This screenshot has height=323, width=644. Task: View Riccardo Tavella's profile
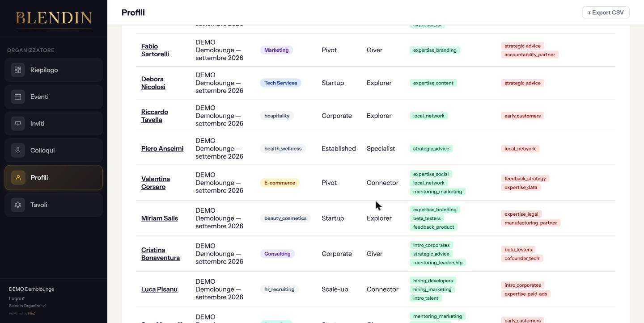pyautogui.click(x=155, y=116)
